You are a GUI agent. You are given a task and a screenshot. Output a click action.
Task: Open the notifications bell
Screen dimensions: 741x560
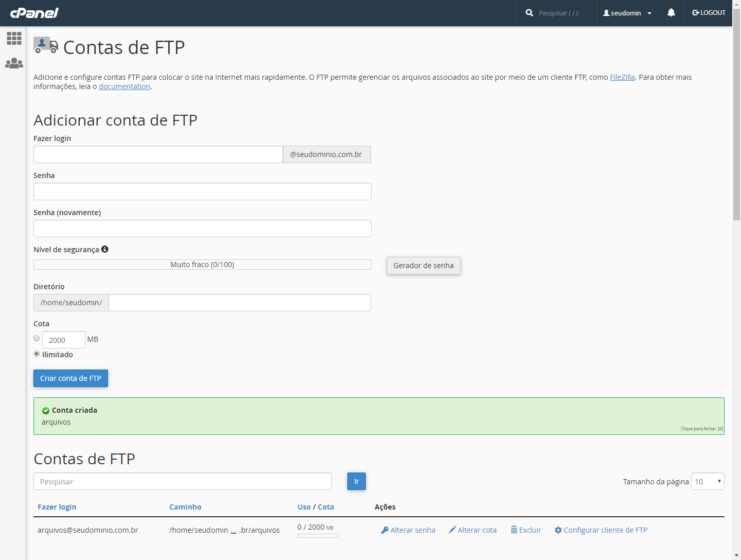(671, 13)
